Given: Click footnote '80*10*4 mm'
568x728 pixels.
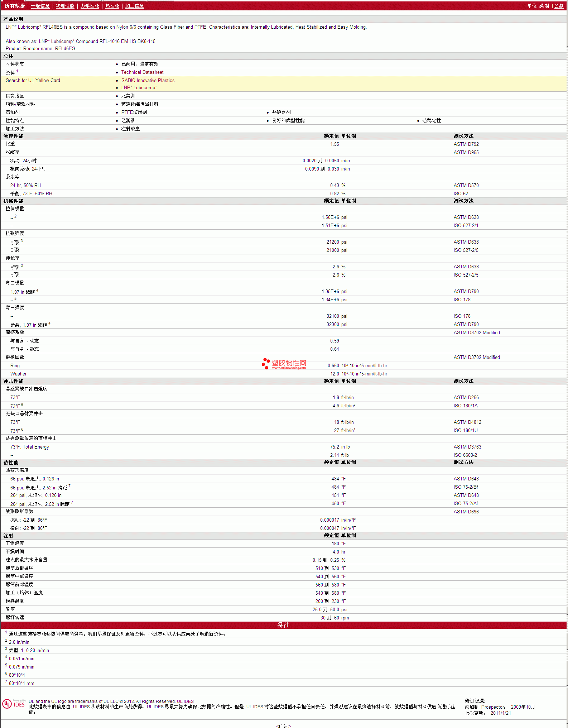Looking at the screenshot, I should pos(21,683).
